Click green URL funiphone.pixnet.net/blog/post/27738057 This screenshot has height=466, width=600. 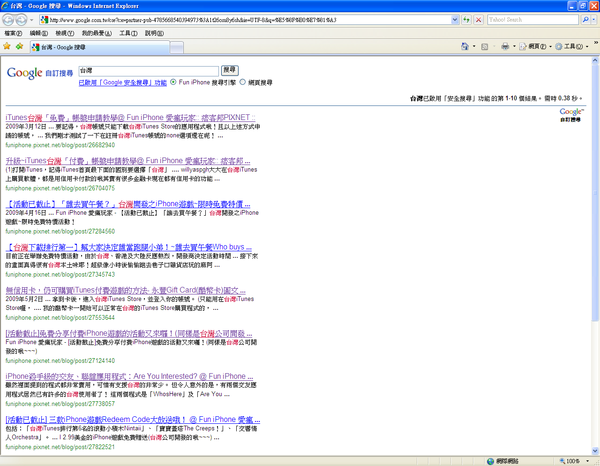click(60, 404)
